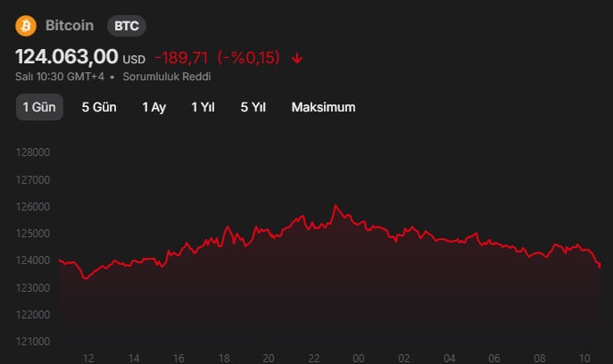Click the 00 midnight x-axis label

click(359, 358)
